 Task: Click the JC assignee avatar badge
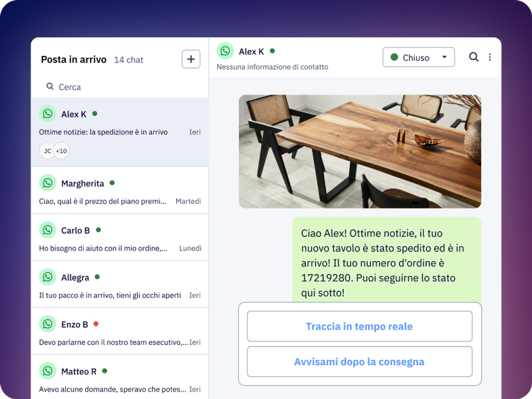pyautogui.click(x=47, y=151)
